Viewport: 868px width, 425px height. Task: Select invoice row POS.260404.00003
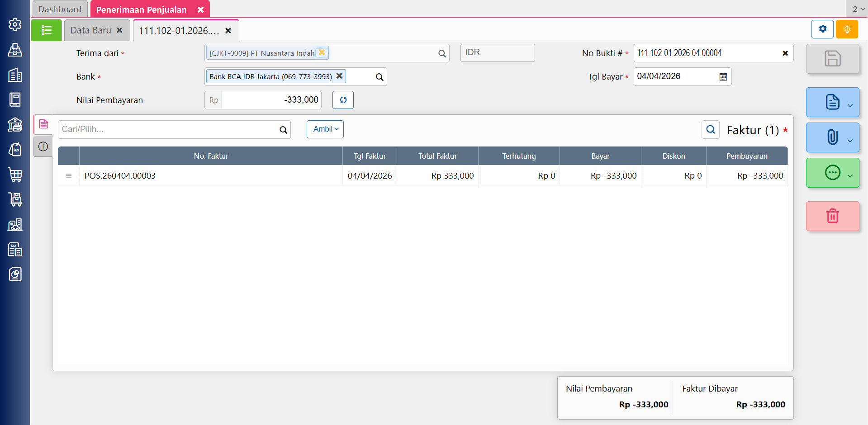point(120,176)
